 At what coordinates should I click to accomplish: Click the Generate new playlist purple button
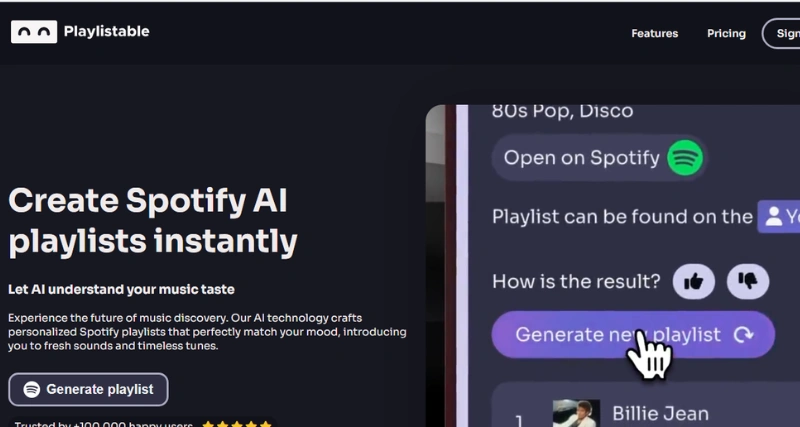click(633, 335)
